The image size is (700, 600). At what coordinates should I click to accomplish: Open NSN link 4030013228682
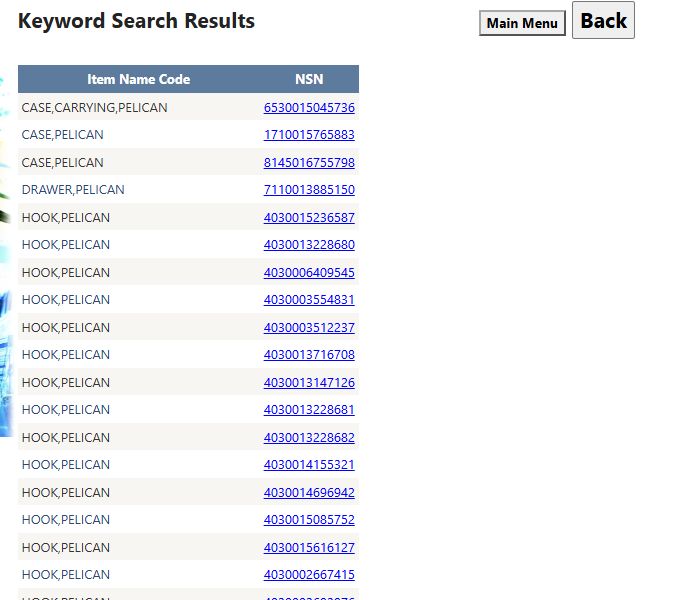(309, 438)
